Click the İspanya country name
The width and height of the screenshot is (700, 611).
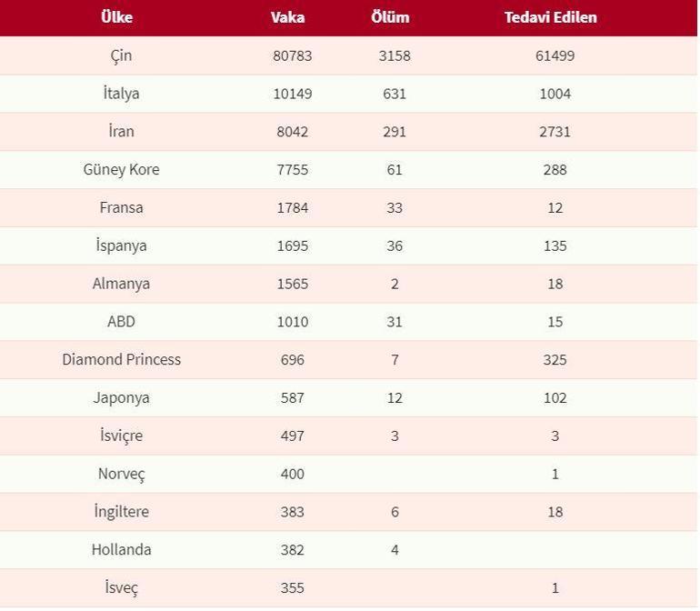121,246
